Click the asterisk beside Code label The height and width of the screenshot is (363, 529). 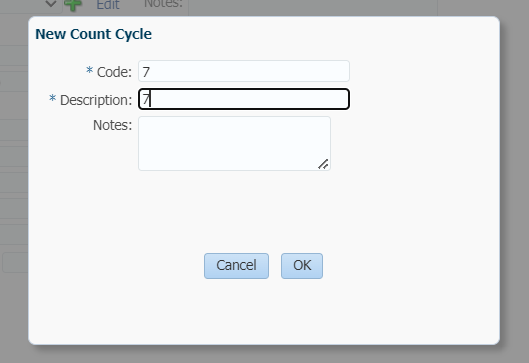(x=89, y=71)
